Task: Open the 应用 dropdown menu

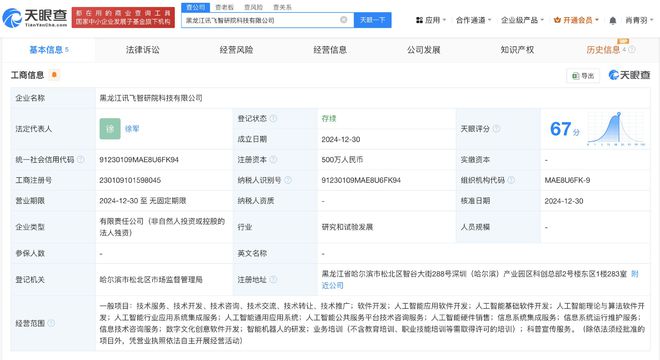Action: (431, 20)
